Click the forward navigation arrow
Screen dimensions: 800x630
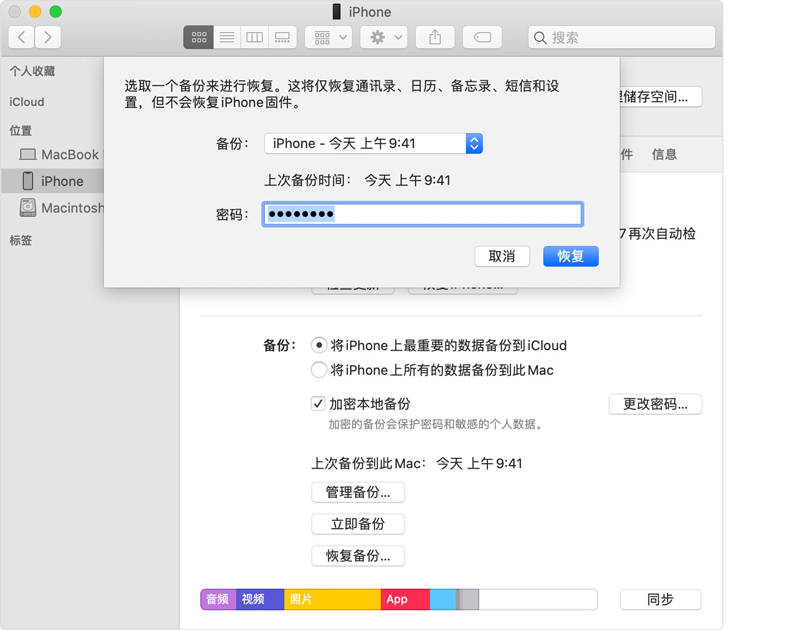pos(47,37)
